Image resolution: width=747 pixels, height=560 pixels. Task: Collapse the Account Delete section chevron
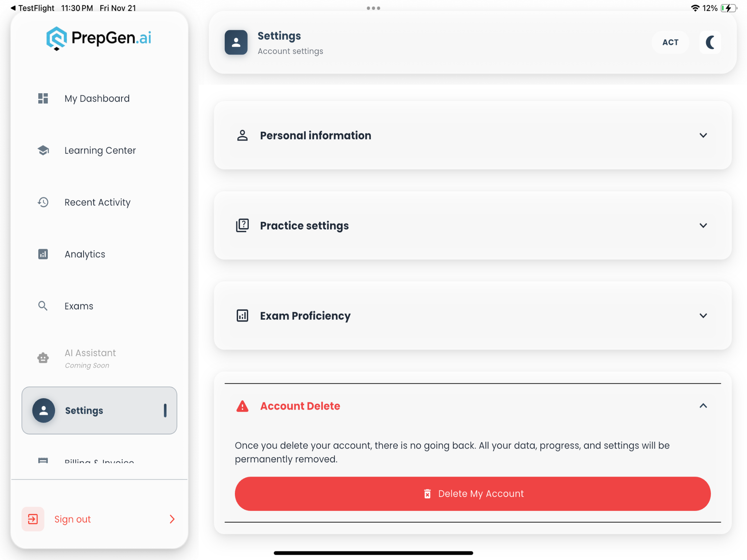703,406
